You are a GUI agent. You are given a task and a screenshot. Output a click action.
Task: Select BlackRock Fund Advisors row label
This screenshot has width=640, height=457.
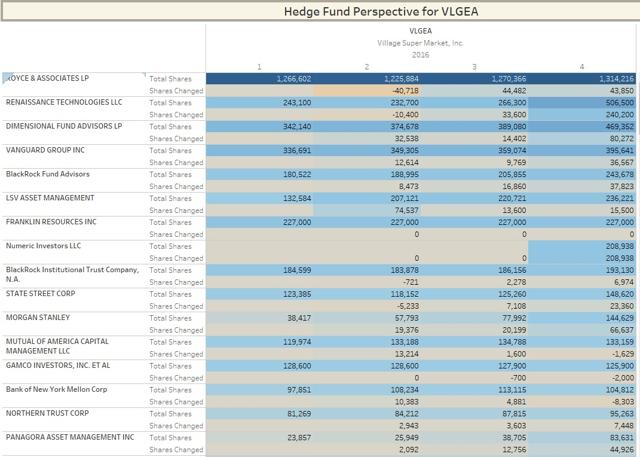[x=48, y=174]
